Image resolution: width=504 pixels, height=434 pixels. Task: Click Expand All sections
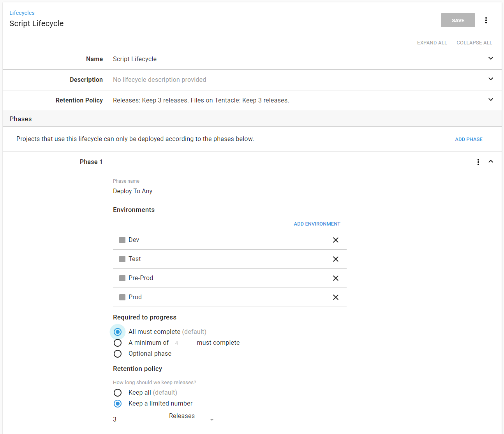[432, 43]
